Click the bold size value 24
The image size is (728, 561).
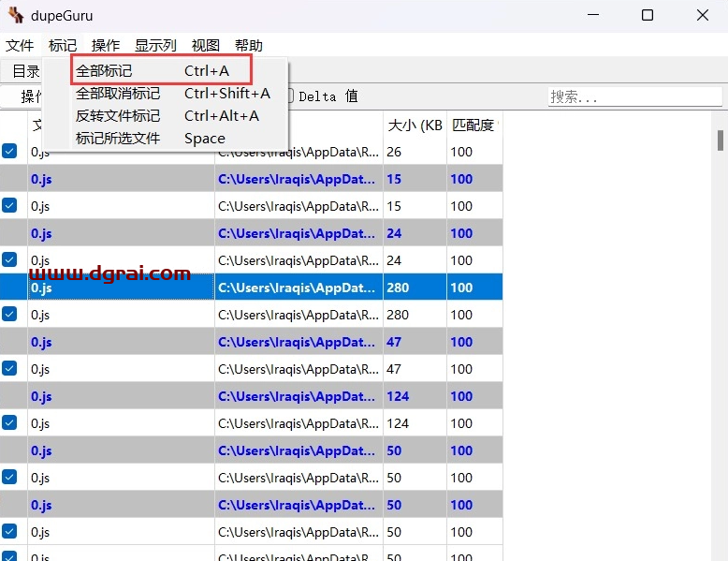[x=394, y=233]
